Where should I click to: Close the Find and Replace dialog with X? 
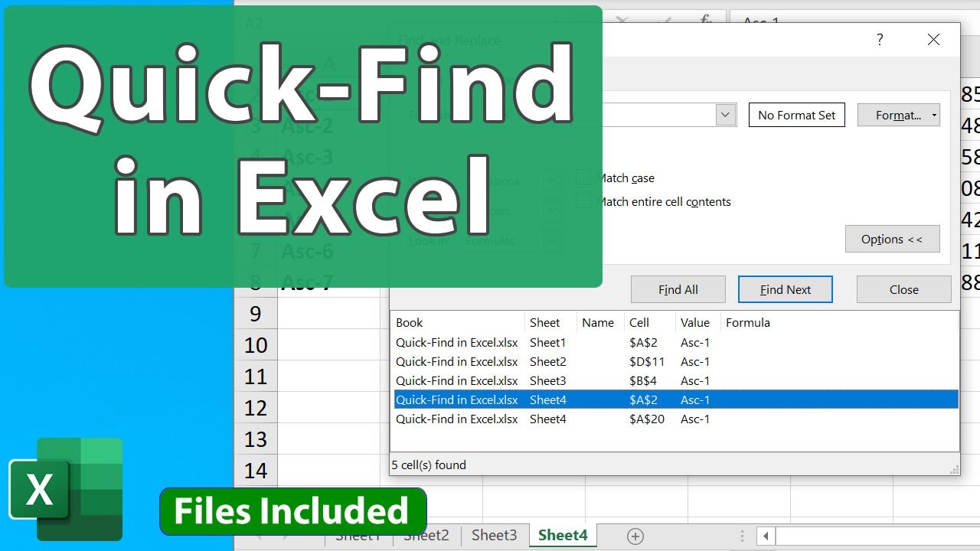click(933, 40)
